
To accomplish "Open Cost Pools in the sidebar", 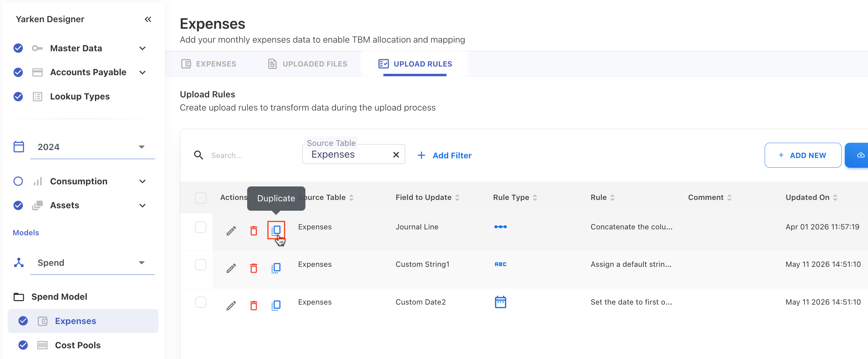I will point(78,345).
